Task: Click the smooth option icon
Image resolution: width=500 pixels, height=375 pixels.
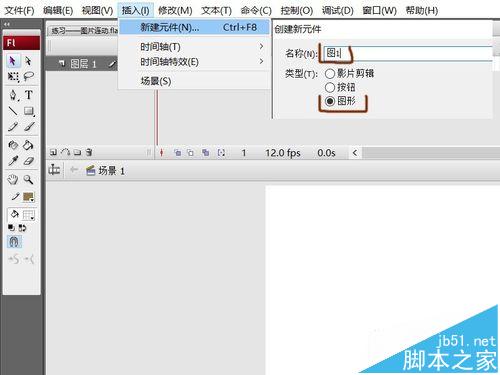Action: click(14, 259)
